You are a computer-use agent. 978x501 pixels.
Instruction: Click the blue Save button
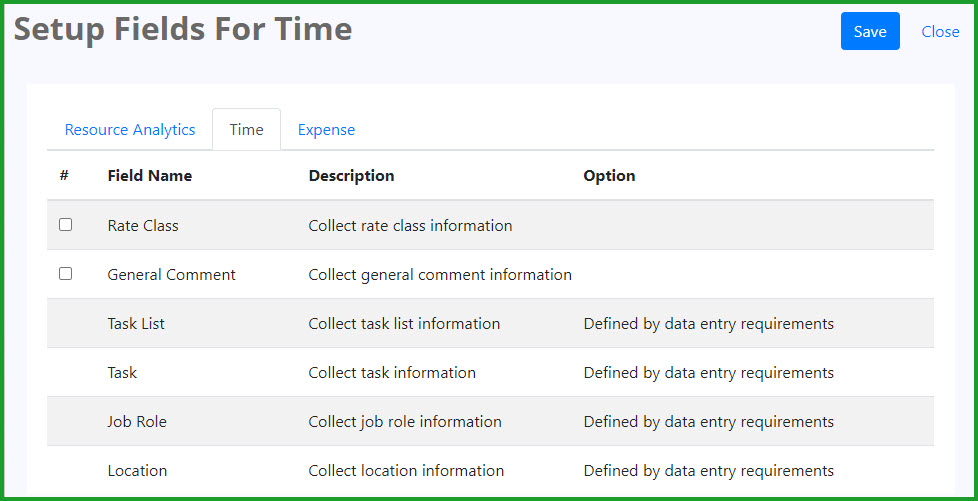[870, 31]
